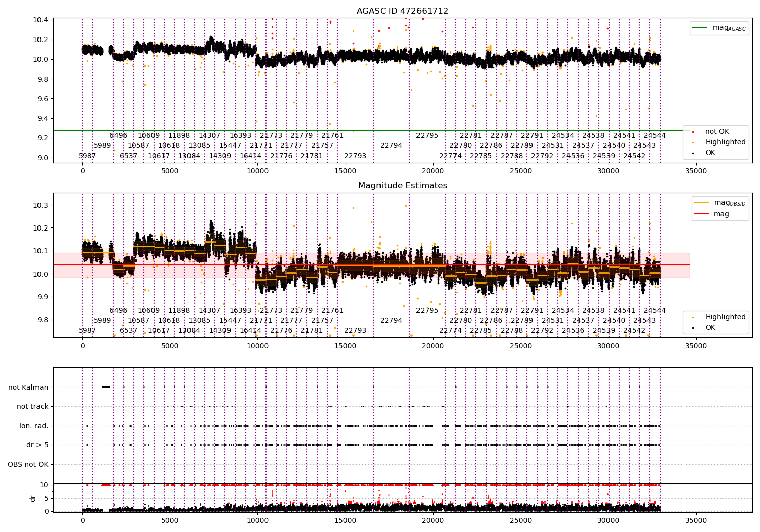This screenshot has width=760, height=532.
Task: Click the 'Ion. rad.' axis label
Action: pos(34,426)
